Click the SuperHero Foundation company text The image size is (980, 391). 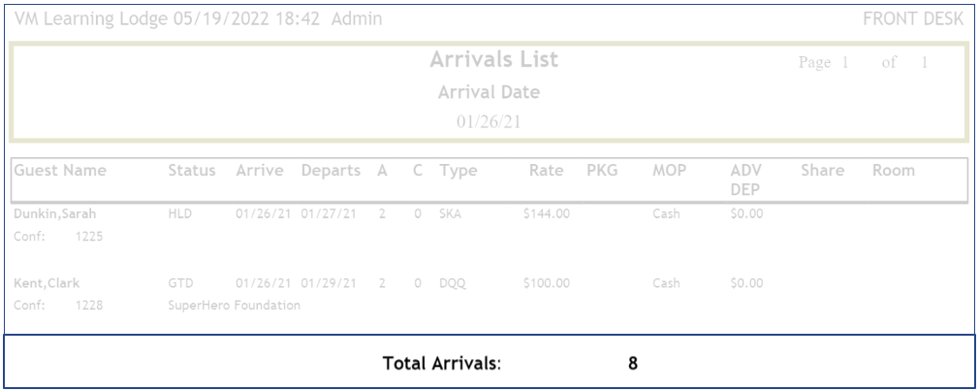point(235,306)
